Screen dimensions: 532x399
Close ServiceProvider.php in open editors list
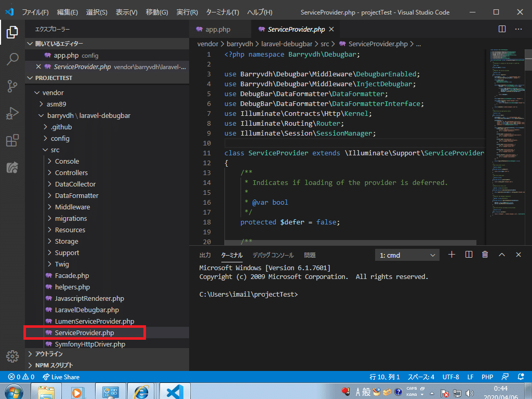pos(38,67)
